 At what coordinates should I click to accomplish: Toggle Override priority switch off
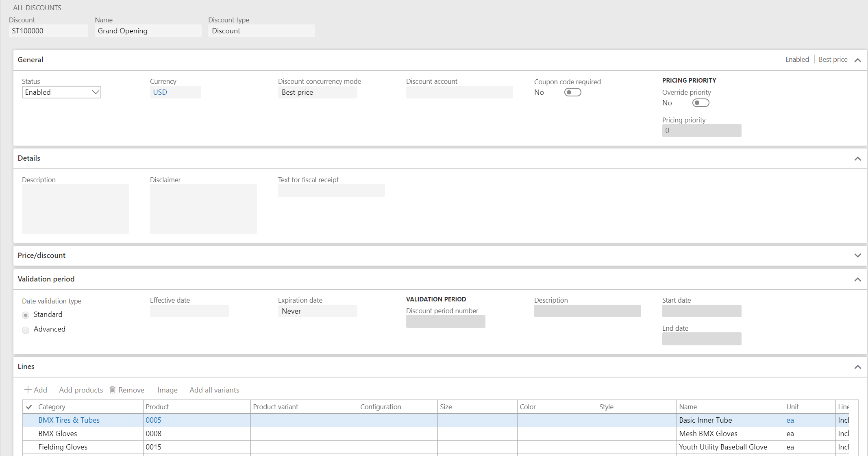click(x=700, y=103)
